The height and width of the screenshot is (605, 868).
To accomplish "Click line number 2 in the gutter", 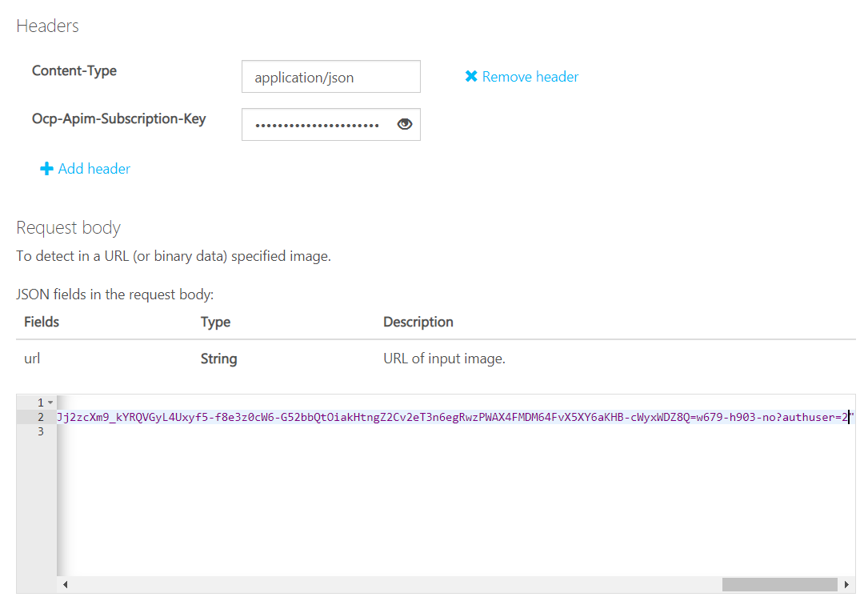I will (x=41, y=418).
